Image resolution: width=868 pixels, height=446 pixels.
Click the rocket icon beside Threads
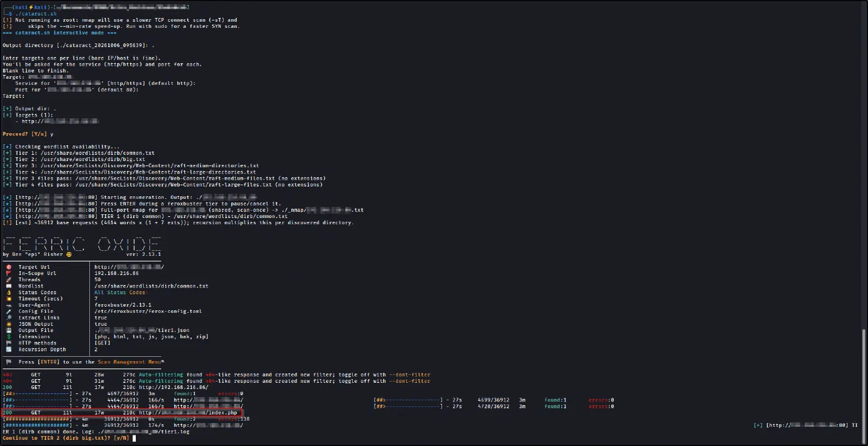(9, 280)
